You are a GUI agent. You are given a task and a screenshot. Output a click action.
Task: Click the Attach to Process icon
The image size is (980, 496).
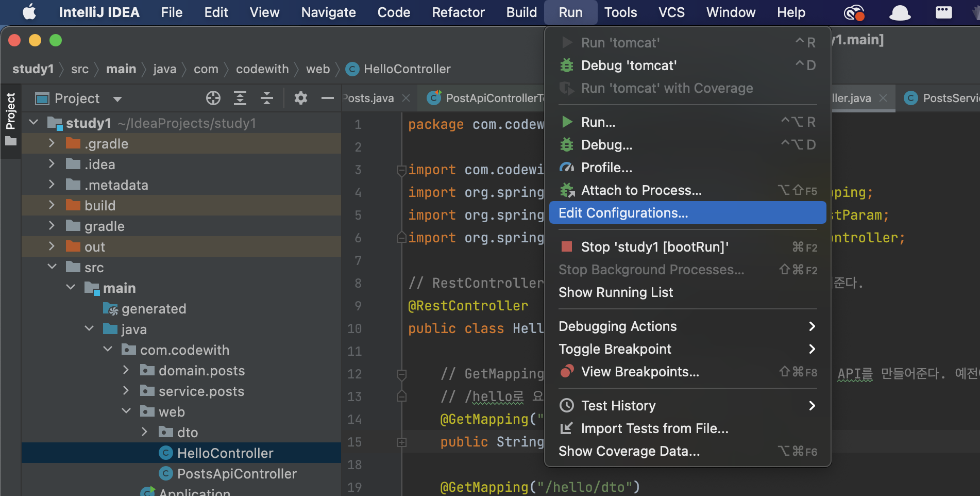pyautogui.click(x=567, y=190)
